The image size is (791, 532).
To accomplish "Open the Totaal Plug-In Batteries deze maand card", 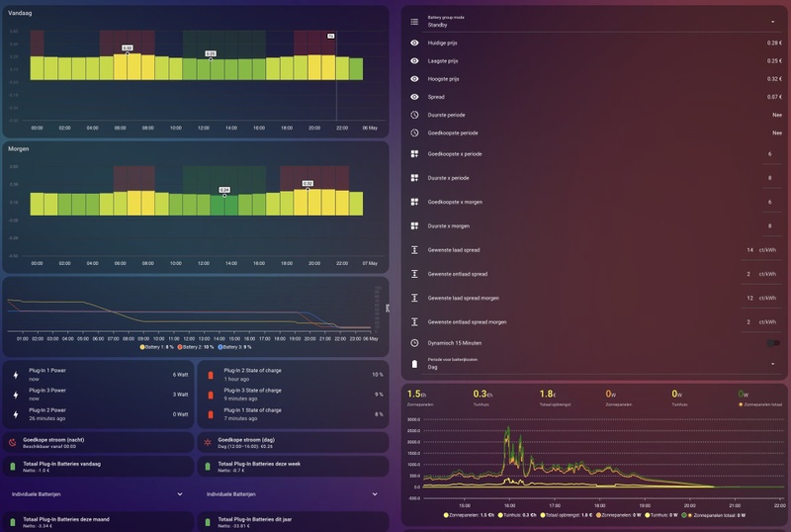I will pyautogui.click(x=98, y=521).
